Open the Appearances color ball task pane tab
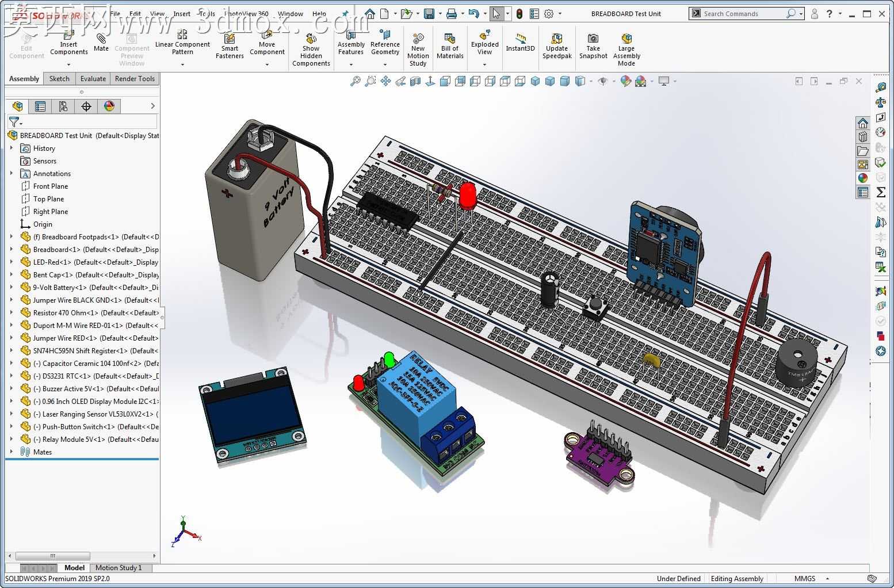 [862, 178]
